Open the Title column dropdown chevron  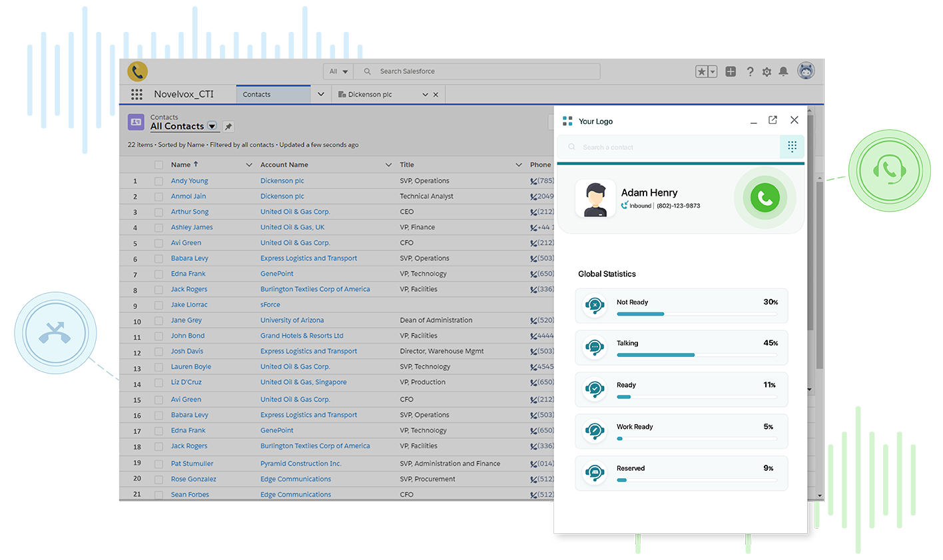click(518, 165)
